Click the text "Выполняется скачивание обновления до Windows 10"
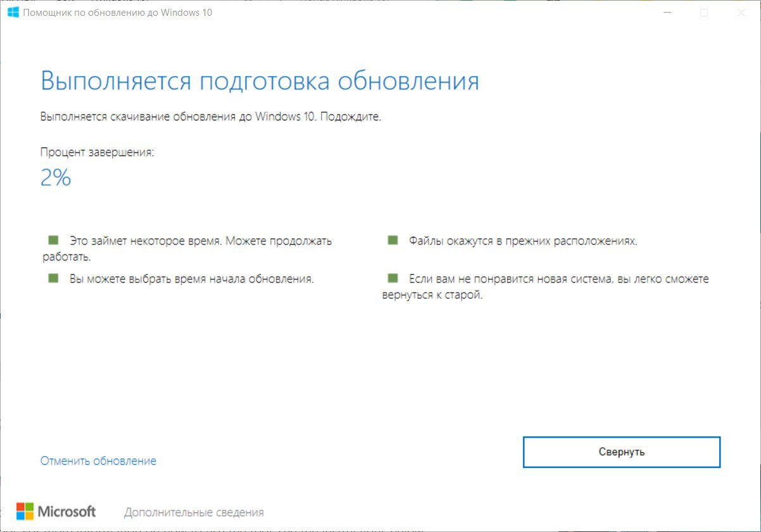761x532 pixels. (x=179, y=117)
